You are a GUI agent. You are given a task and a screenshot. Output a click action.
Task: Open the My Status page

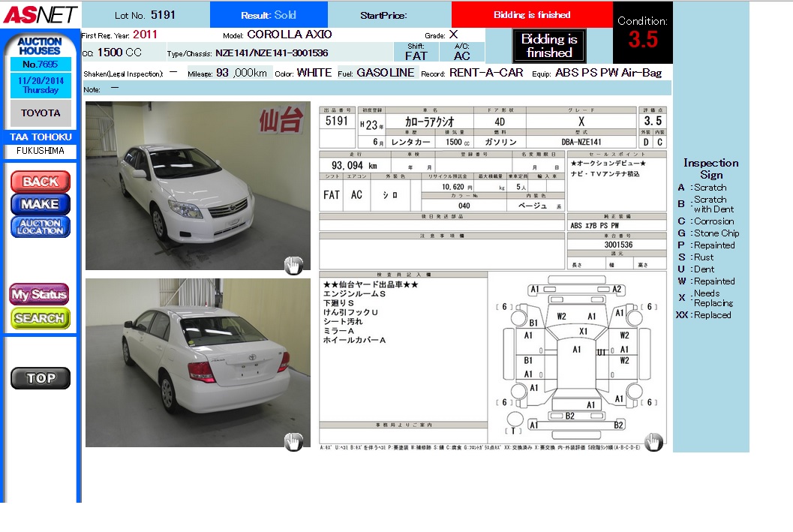(39, 294)
